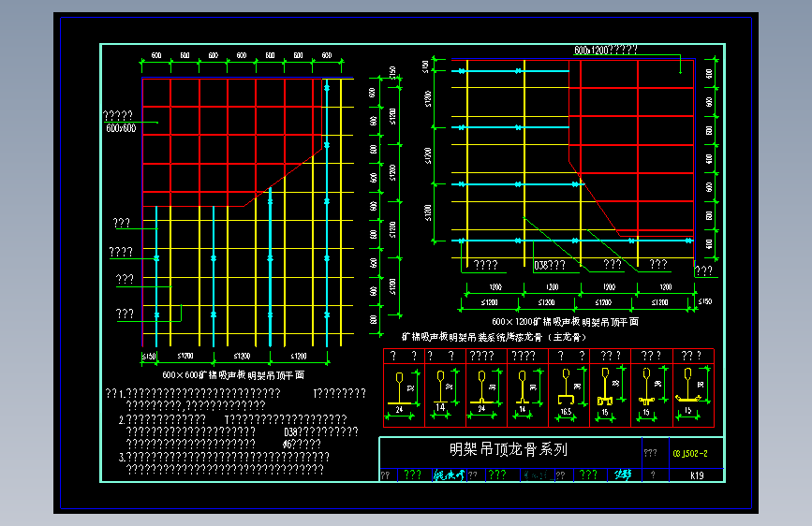
Task: Select the drawing title 明架吊顶龙骨系列
Action: 508,449
